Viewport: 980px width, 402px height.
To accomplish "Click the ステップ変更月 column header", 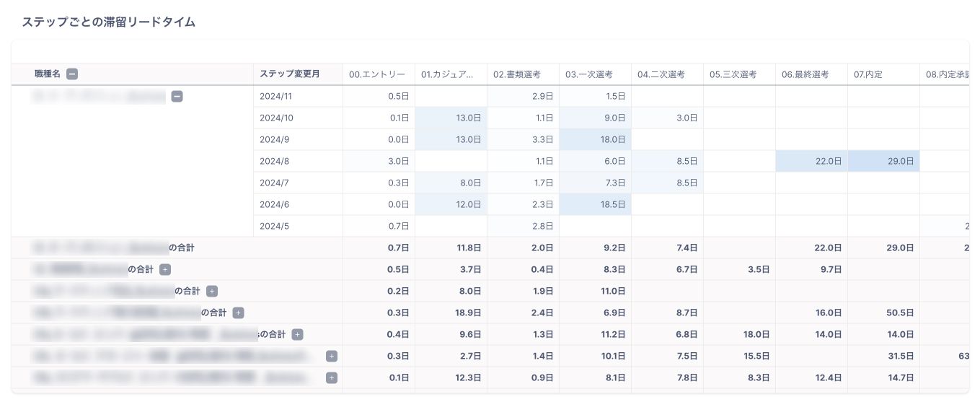I will (290, 74).
